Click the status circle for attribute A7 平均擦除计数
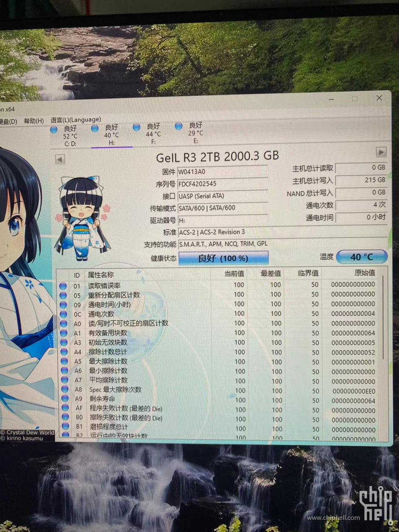The width and height of the screenshot is (399, 532). click(65, 380)
